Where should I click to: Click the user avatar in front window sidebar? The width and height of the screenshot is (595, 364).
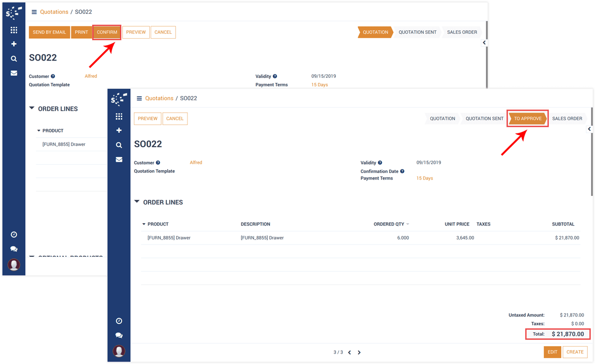point(119,351)
